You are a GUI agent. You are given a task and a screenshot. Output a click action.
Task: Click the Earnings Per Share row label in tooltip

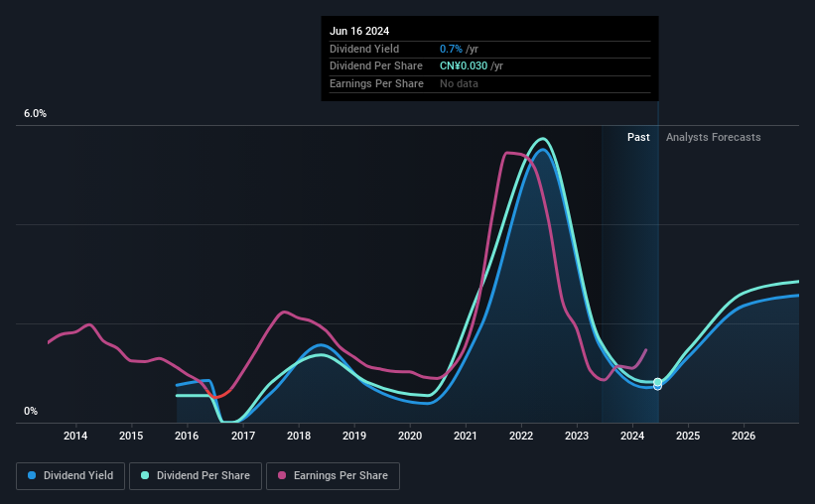(x=376, y=83)
